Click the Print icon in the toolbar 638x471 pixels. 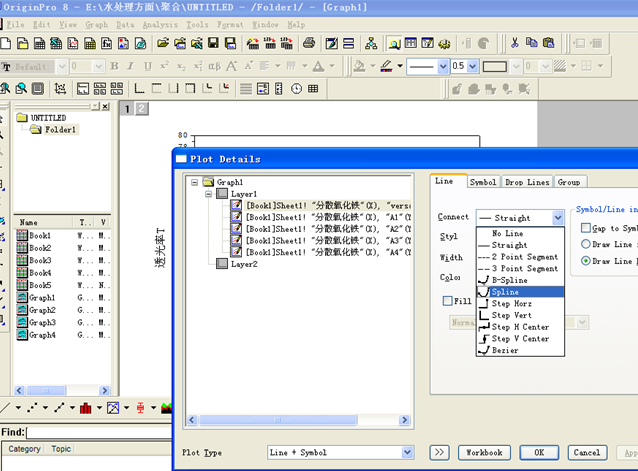310,43
